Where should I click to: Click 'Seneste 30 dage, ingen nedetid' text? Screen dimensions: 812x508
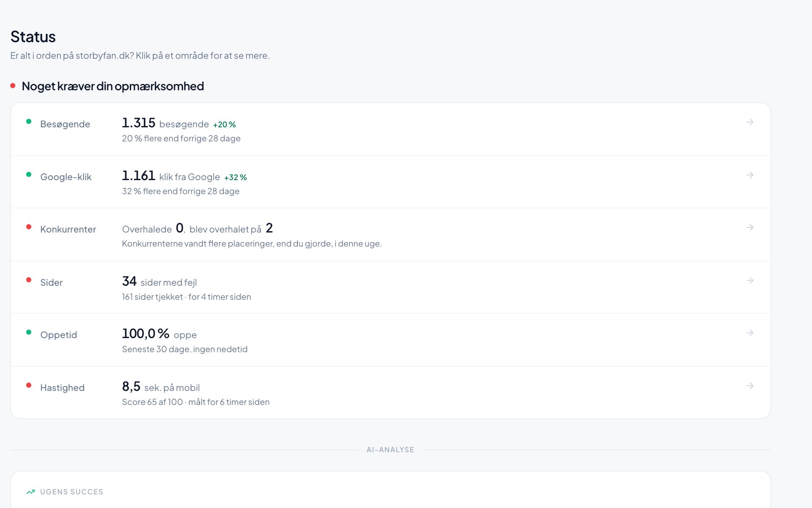(185, 349)
